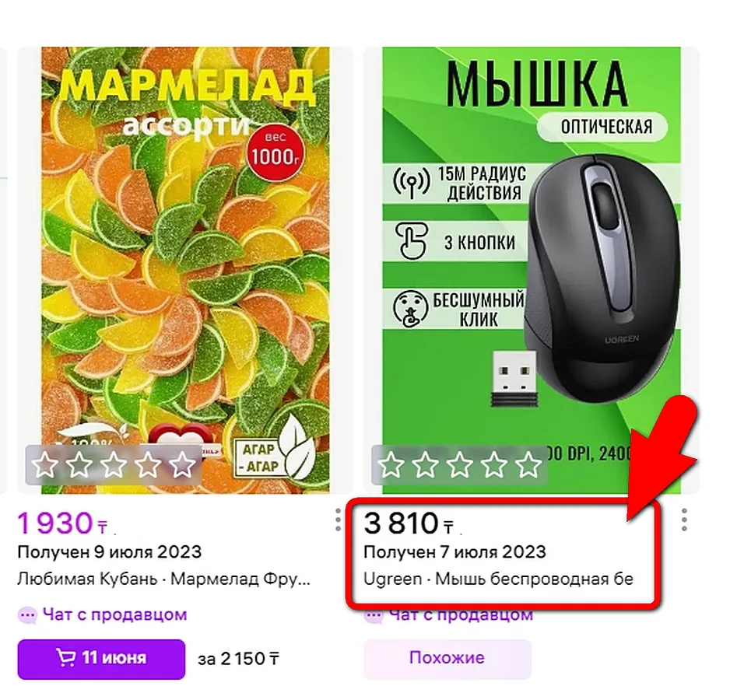Open the three-dot menu for the marmalade order
This screenshot has height=700, width=730.
pos(338,519)
